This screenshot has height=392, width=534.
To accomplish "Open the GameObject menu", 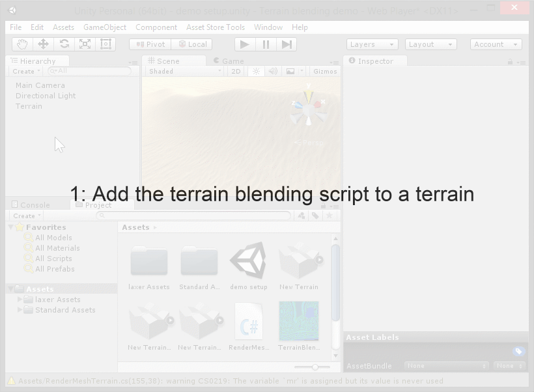I will coord(105,27).
